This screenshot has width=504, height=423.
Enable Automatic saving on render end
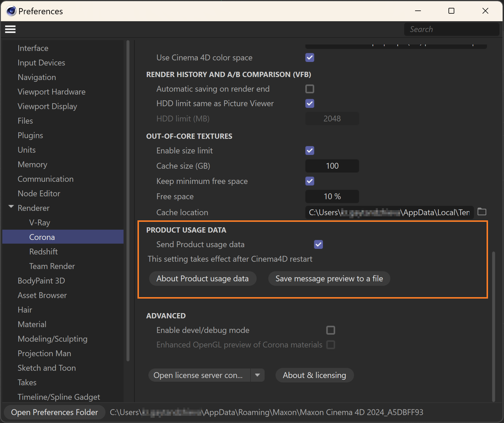pos(310,89)
